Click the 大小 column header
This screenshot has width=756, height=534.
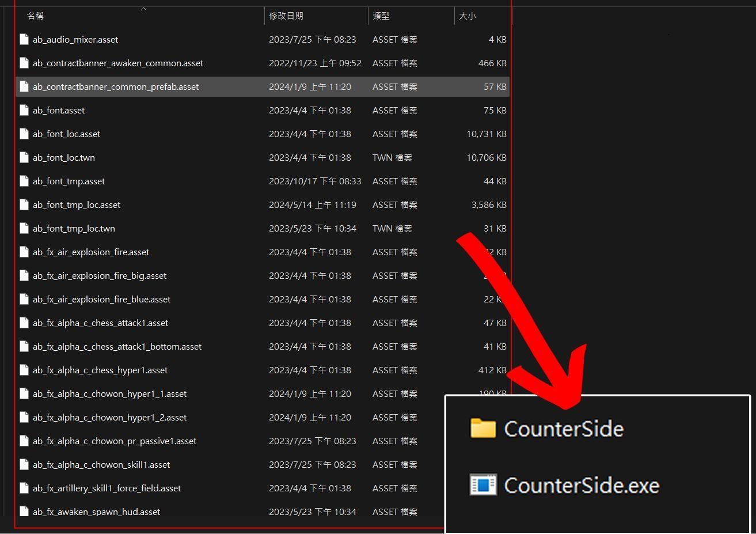[467, 16]
